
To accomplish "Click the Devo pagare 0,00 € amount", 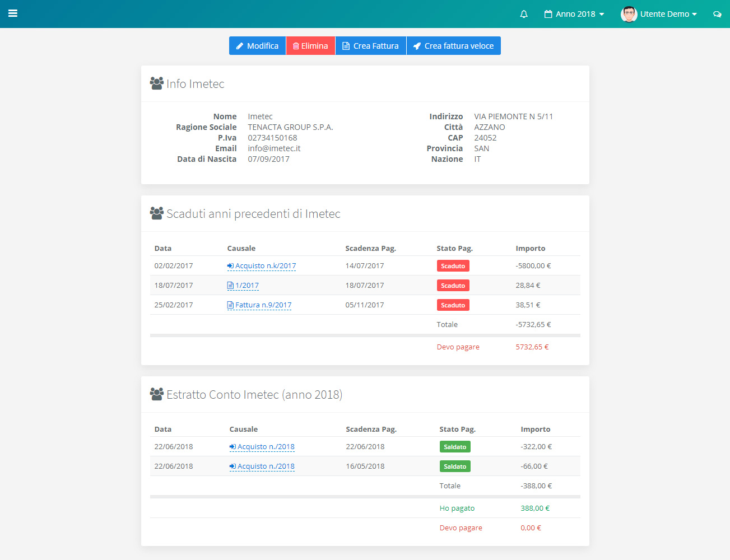I will click(531, 528).
